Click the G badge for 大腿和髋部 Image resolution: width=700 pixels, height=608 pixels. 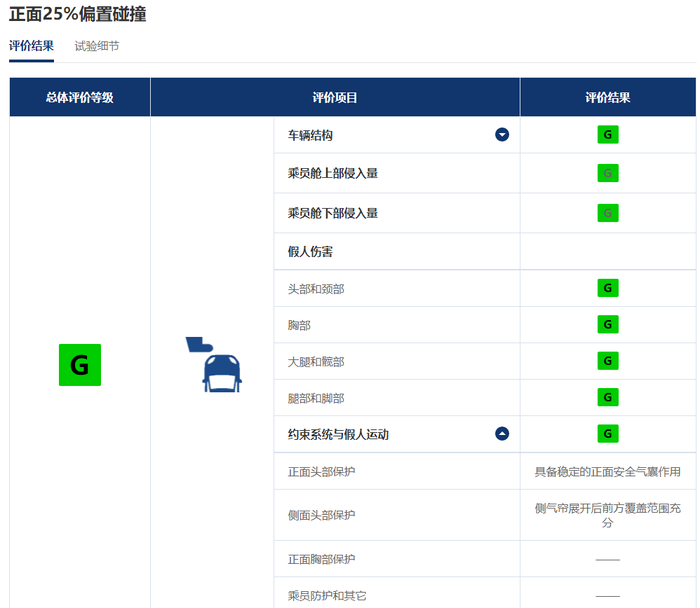point(608,361)
